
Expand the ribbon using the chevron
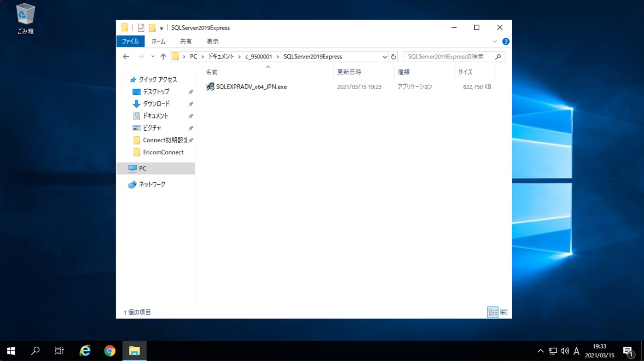[x=495, y=41]
